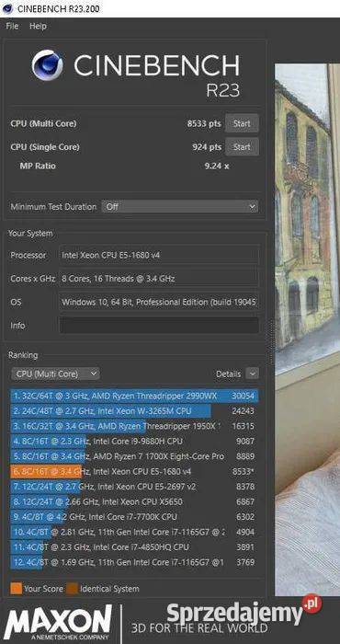Open the CPU (Multi Core) ranking dropdown
This screenshot has height=644, width=340.
55,374
